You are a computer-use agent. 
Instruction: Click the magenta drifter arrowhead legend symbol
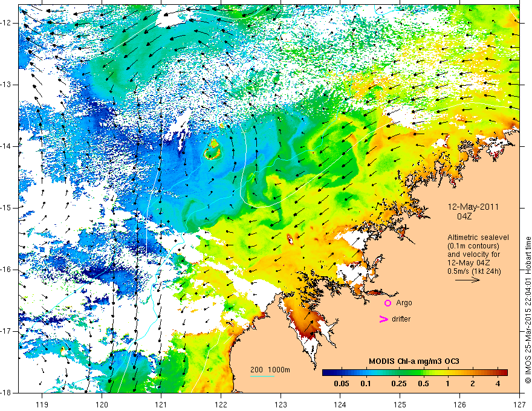(x=384, y=319)
